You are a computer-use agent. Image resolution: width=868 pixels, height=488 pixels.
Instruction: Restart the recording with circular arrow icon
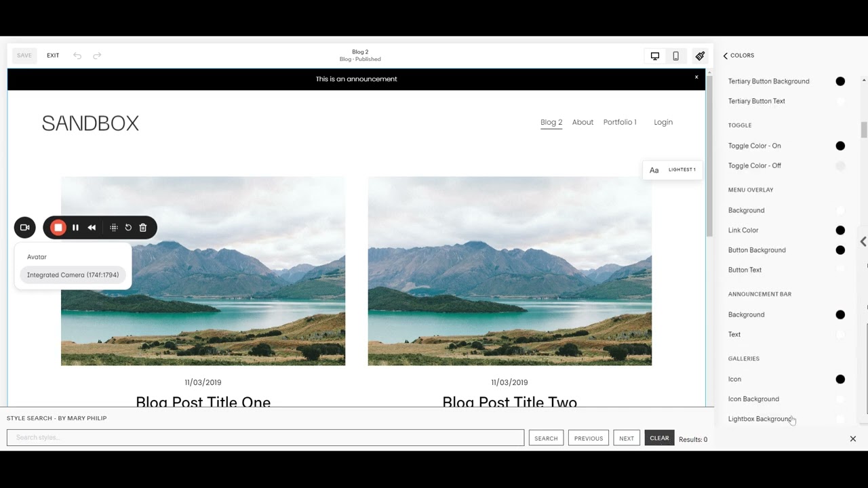(x=128, y=228)
